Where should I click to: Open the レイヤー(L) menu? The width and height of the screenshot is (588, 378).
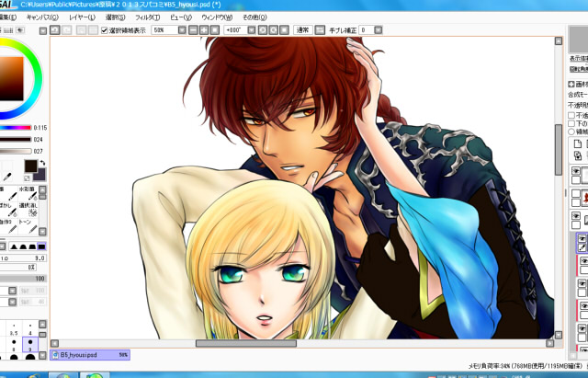click(x=82, y=17)
